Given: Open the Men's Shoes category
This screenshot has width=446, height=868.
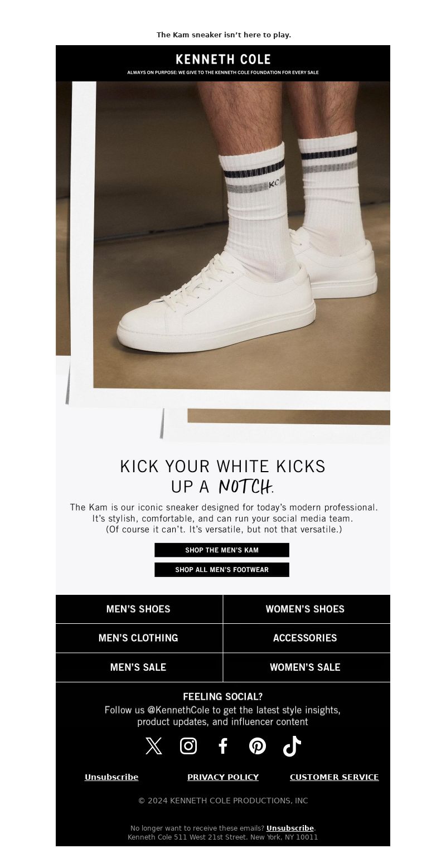Looking at the screenshot, I should point(139,609).
